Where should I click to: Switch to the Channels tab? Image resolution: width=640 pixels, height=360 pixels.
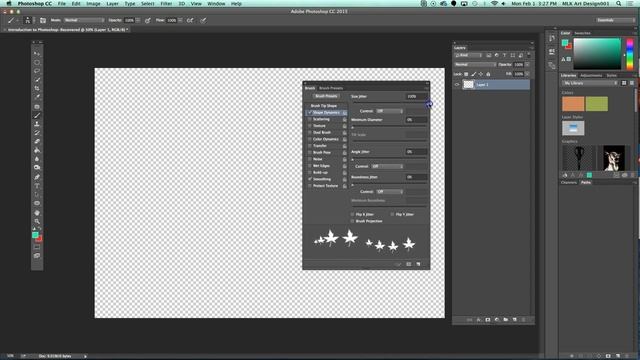(x=569, y=182)
